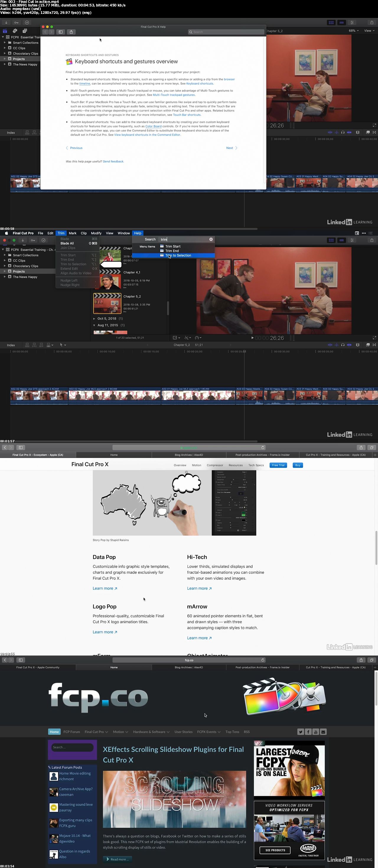Click the 'Next' link in the help page
Image resolution: width=378 pixels, height=868 pixels.
click(x=232, y=148)
